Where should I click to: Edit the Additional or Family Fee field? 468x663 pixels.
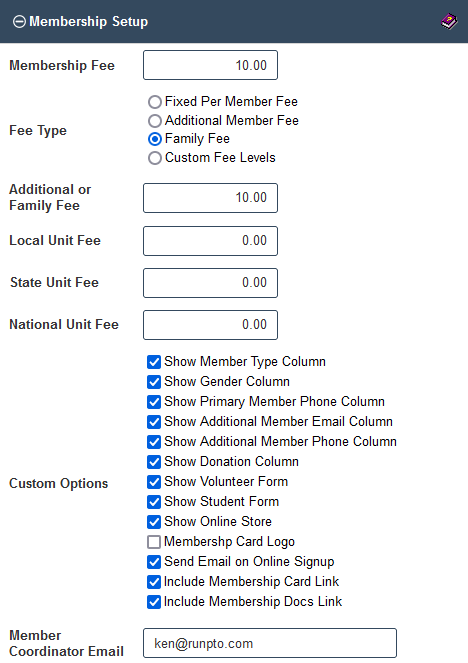tap(210, 198)
